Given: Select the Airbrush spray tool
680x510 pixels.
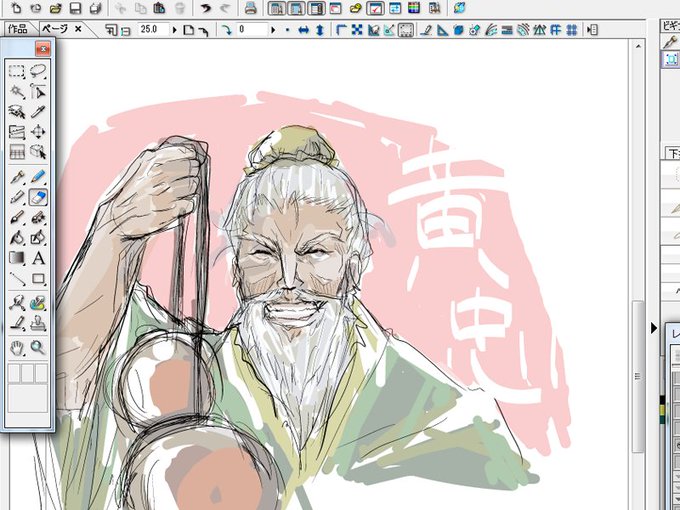Looking at the screenshot, I should pos(38,217).
